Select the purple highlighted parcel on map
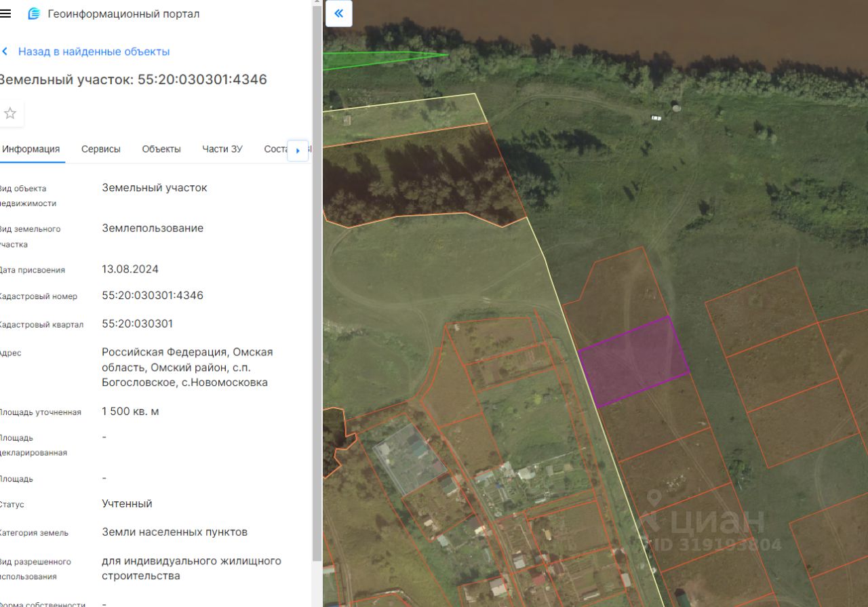868x607 pixels. click(x=633, y=361)
